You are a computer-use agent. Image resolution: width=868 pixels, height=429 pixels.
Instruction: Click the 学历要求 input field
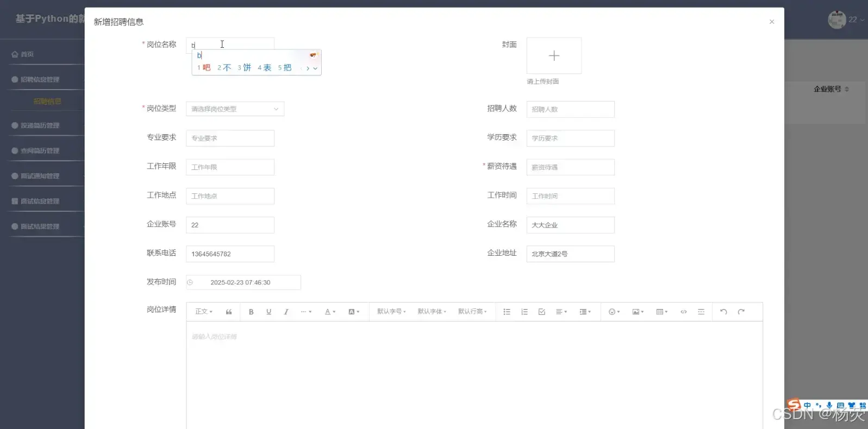coord(570,138)
